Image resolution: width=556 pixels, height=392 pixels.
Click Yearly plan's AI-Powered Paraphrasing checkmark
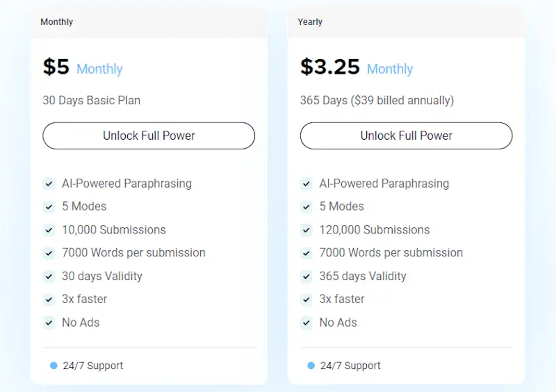pyautogui.click(x=306, y=184)
